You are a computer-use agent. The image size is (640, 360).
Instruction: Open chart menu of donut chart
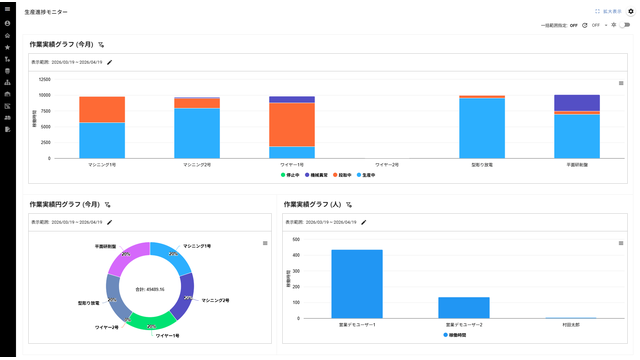pos(265,243)
